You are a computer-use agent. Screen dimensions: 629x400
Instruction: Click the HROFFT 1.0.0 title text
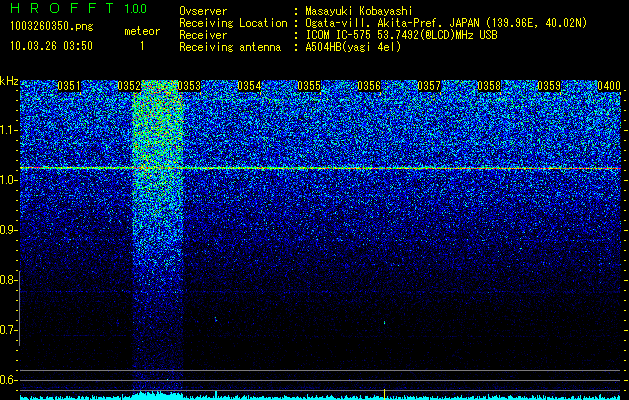coord(79,8)
